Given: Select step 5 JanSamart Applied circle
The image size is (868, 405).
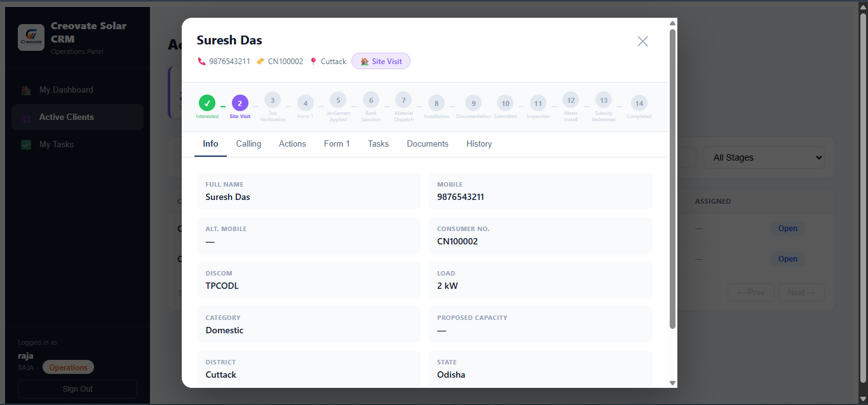Looking at the screenshot, I should 338,100.
